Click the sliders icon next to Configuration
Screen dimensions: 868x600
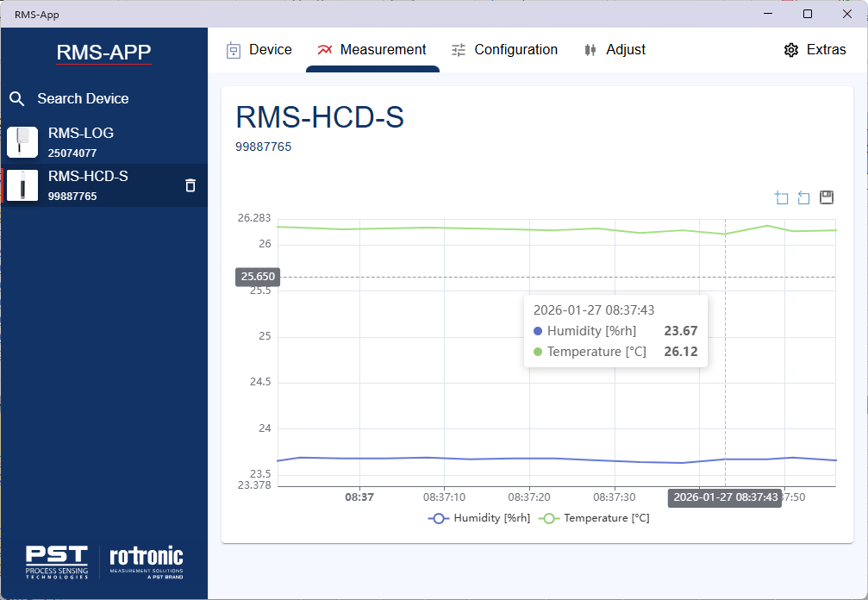[x=458, y=49]
